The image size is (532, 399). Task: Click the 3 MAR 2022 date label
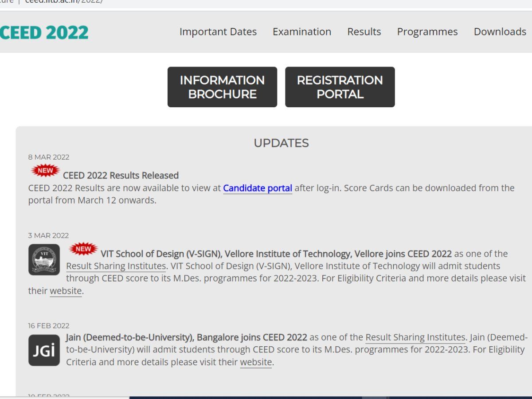tap(48, 235)
